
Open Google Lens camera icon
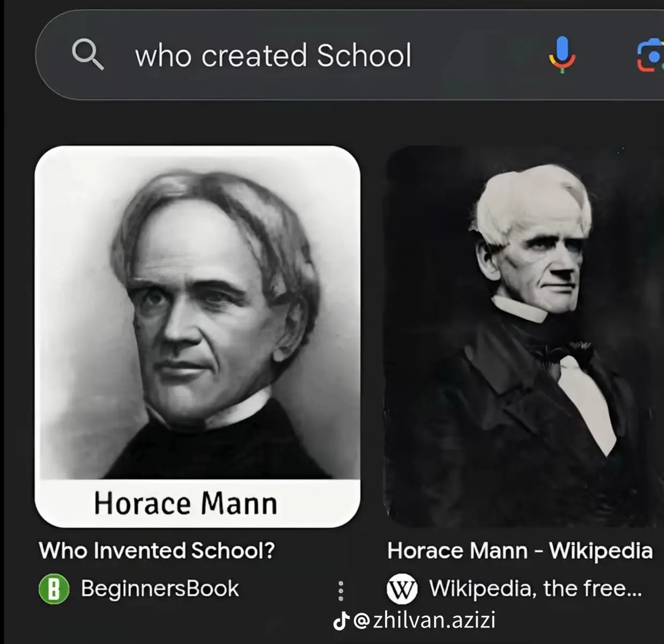click(650, 55)
